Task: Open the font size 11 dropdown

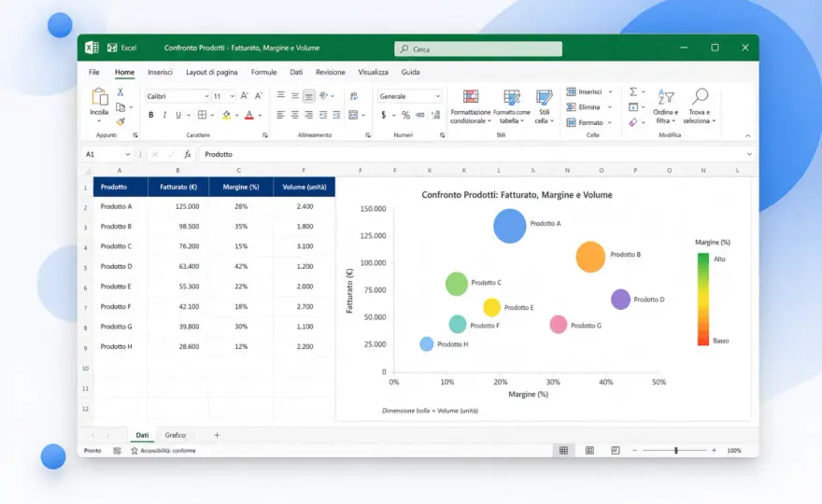Action: click(233, 96)
